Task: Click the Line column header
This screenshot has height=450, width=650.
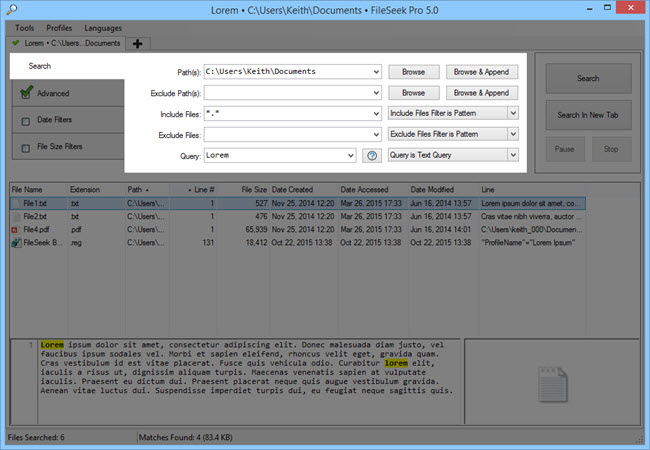Action: tap(532, 189)
